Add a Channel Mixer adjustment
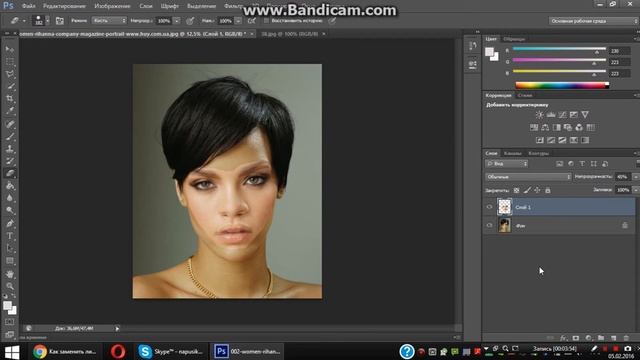Image resolution: width=640 pixels, height=360 pixels. [579, 128]
